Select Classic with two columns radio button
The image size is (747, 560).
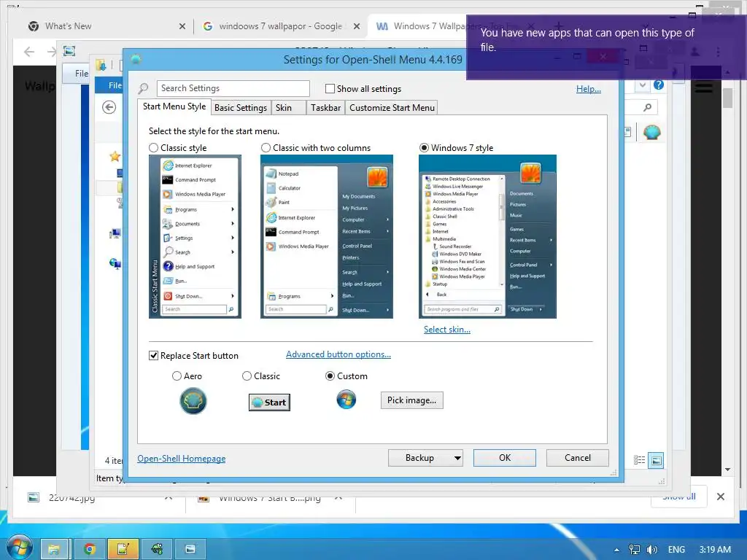point(266,148)
